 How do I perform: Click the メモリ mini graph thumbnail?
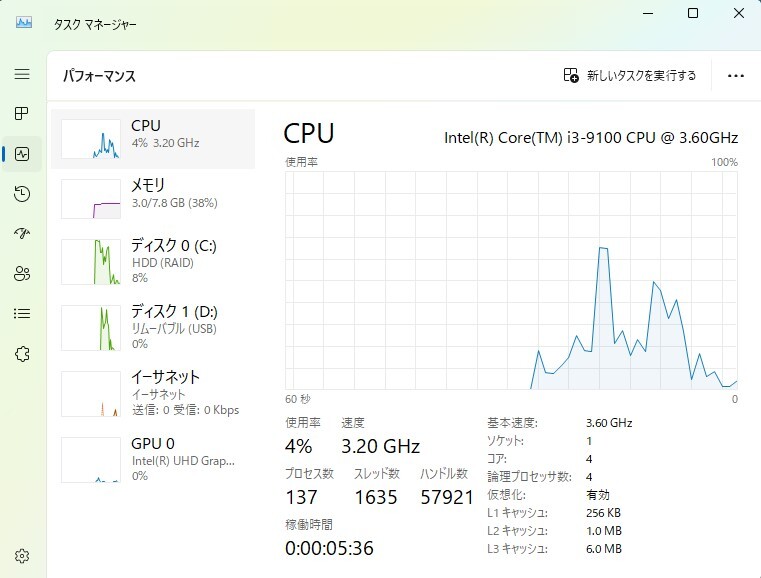coord(91,199)
